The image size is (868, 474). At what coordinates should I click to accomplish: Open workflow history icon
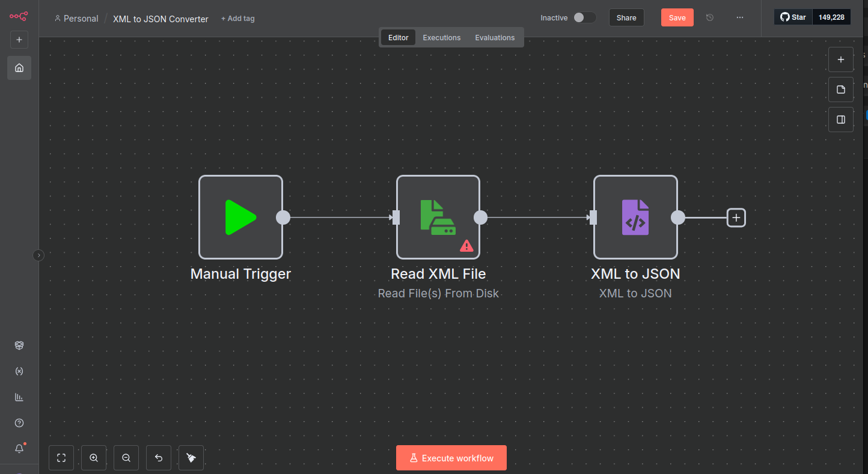(x=710, y=17)
